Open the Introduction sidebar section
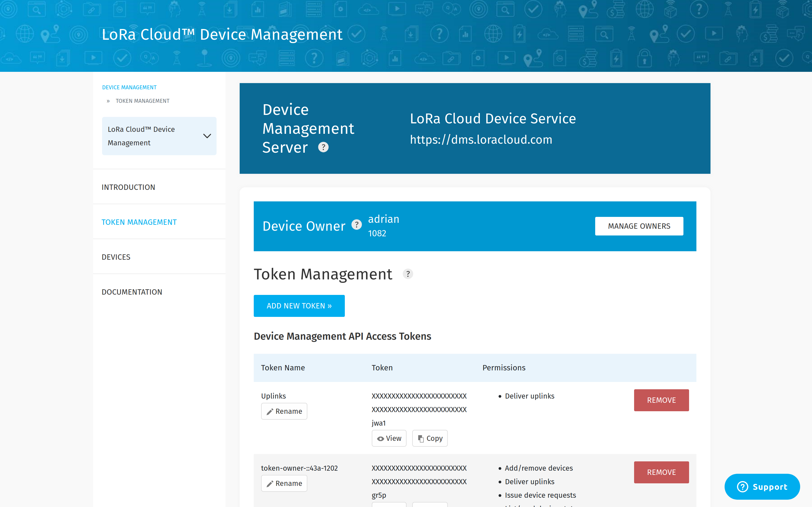Image resolution: width=812 pixels, height=507 pixels. coord(128,187)
